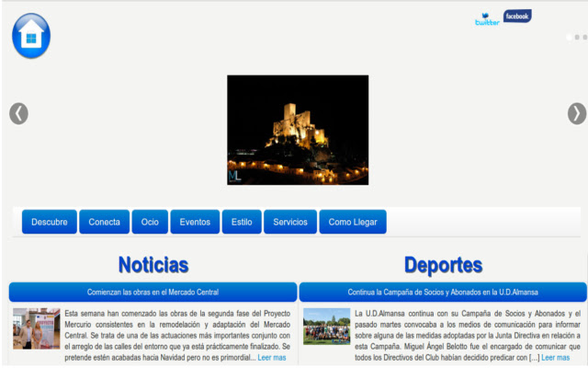Select the second slideshow dot
Image resolution: width=588 pixels, height=368 pixels.
click(577, 37)
